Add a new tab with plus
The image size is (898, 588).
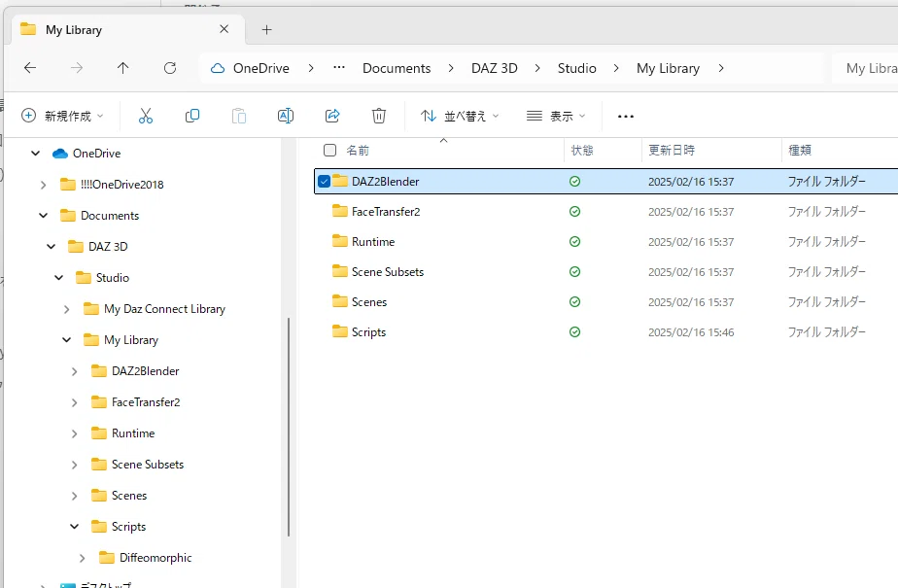pyautogui.click(x=266, y=30)
